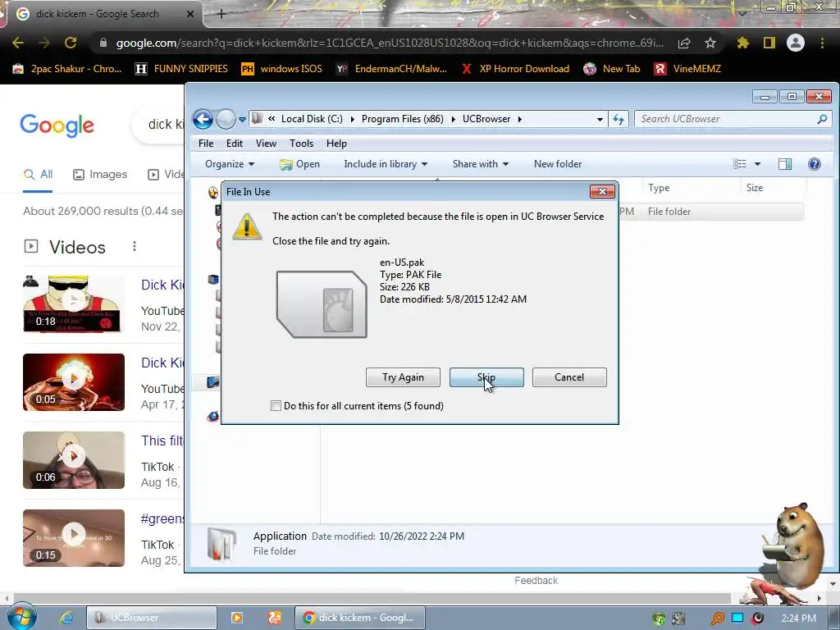Refresh the Explorer folder view

tap(619, 120)
